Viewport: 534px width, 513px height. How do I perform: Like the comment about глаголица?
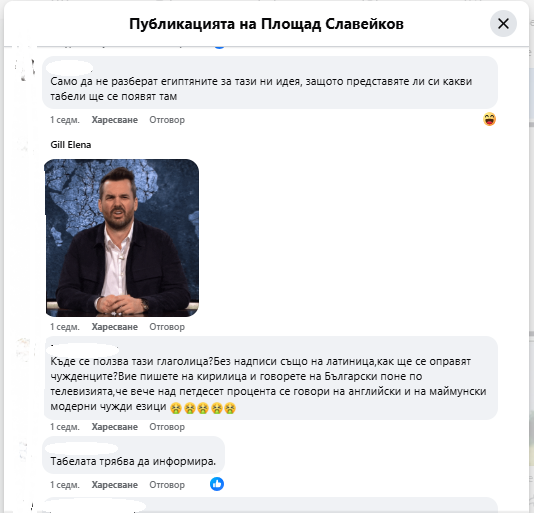(x=114, y=427)
